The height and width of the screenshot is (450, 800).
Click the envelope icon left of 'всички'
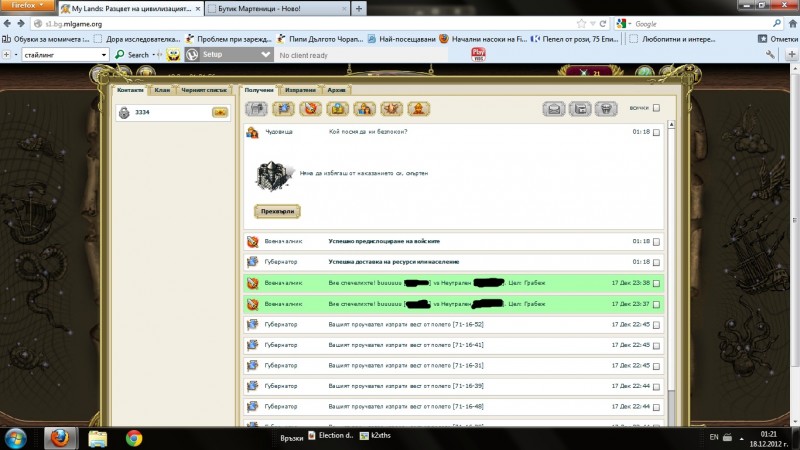pyautogui.click(x=553, y=109)
